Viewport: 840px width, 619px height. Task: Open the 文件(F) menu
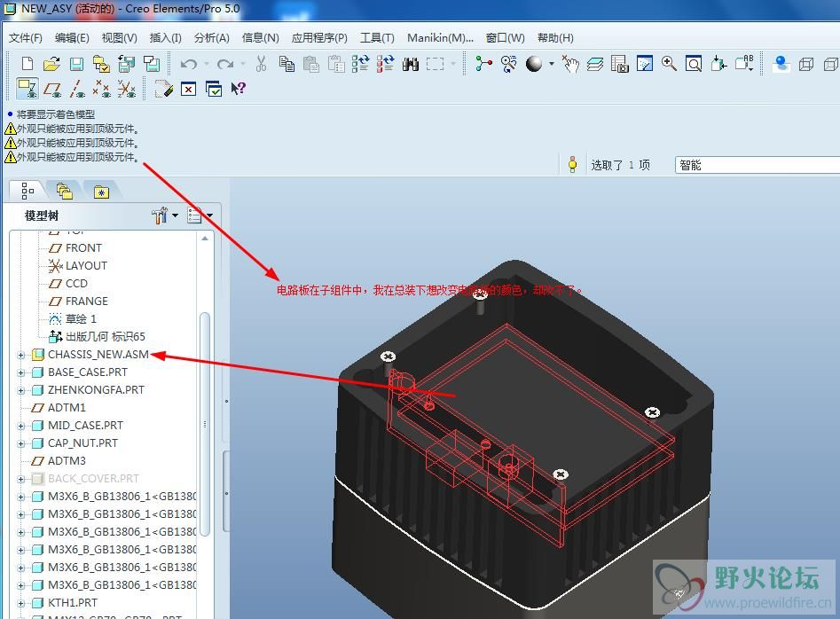click(25, 38)
